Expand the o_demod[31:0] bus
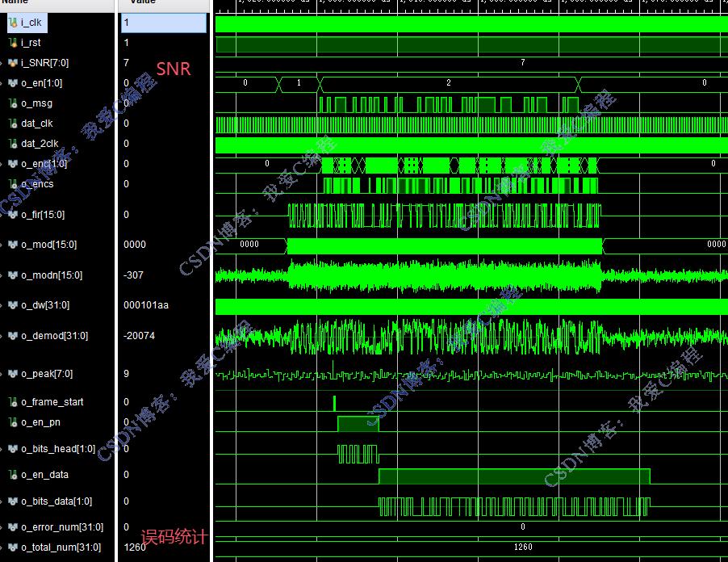This screenshot has width=728, height=562. pyautogui.click(x=2, y=335)
